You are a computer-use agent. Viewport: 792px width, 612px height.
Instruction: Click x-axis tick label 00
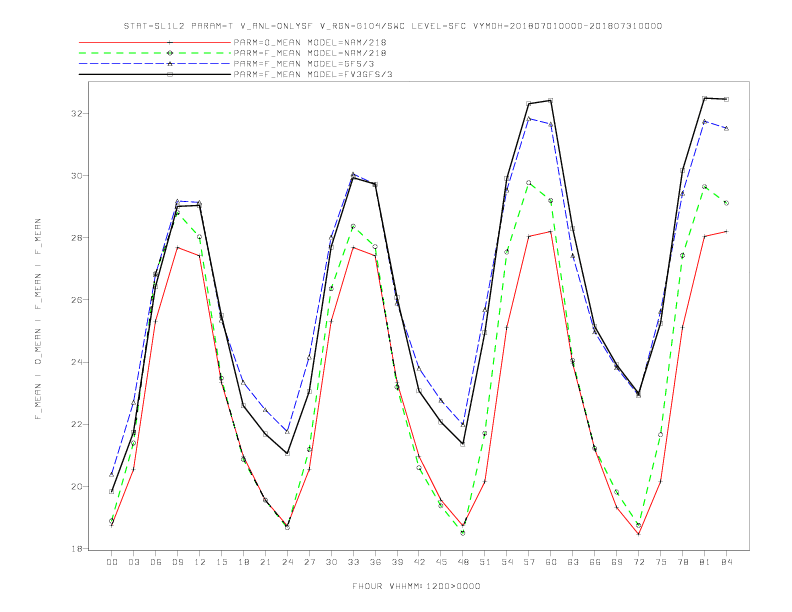[x=112, y=562]
